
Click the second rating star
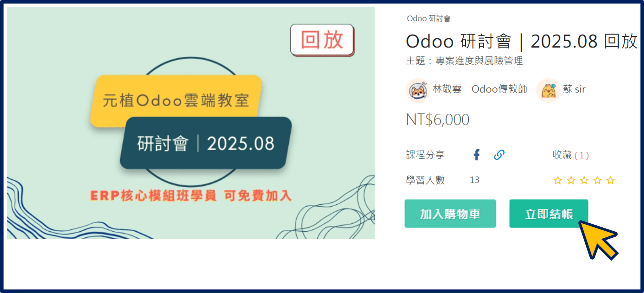coord(571,180)
